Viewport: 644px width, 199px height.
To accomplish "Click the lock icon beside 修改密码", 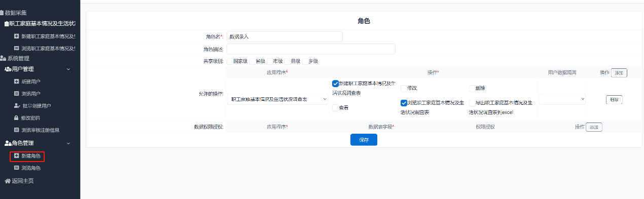I will point(16,118).
